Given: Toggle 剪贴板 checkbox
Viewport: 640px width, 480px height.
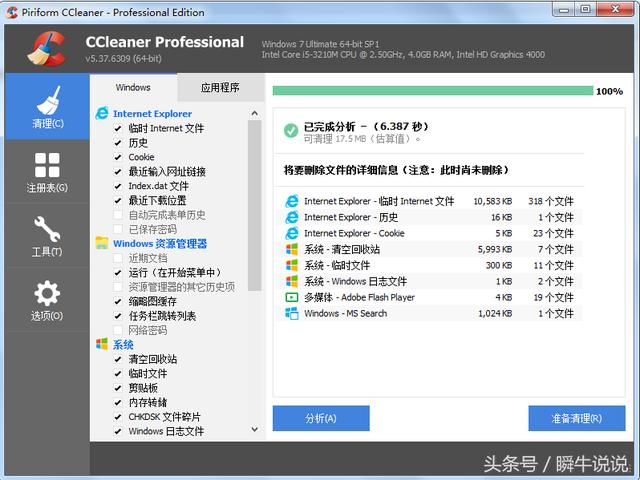Looking at the screenshot, I should [118, 388].
